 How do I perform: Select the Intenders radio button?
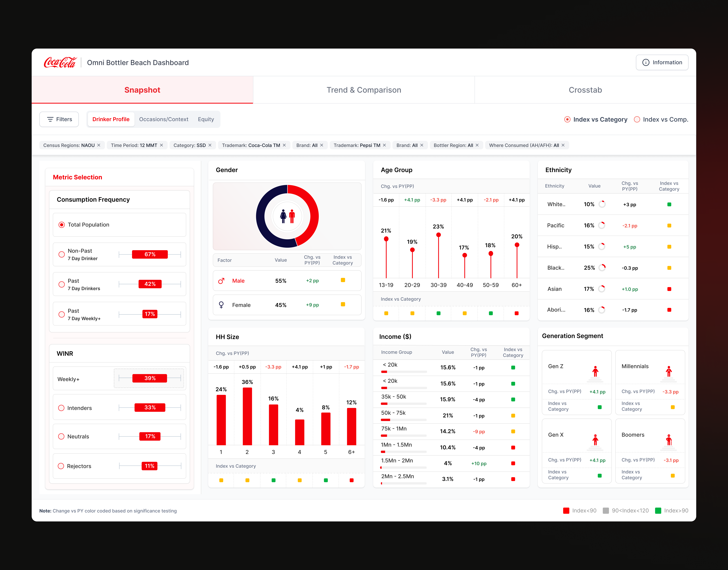coord(61,408)
